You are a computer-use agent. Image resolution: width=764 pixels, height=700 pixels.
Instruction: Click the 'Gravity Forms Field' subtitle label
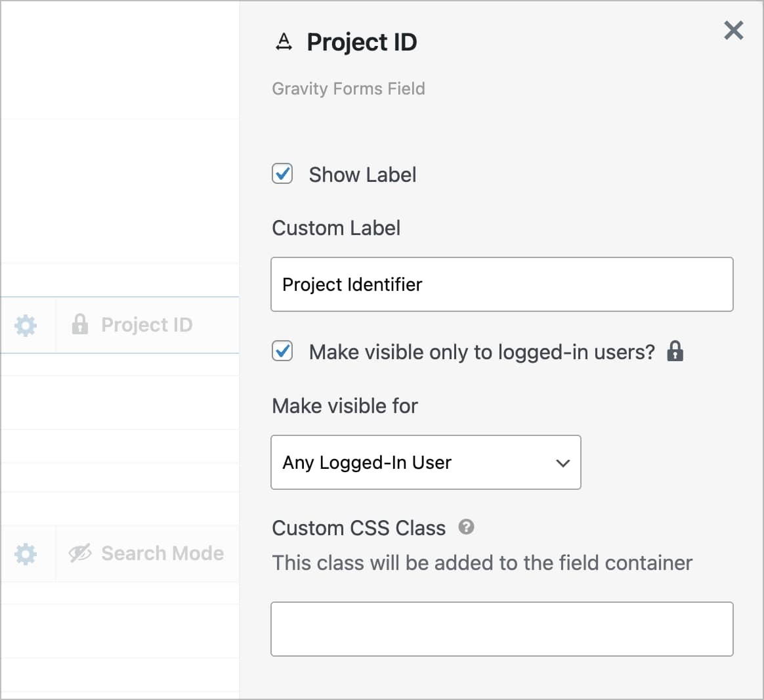click(x=349, y=88)
